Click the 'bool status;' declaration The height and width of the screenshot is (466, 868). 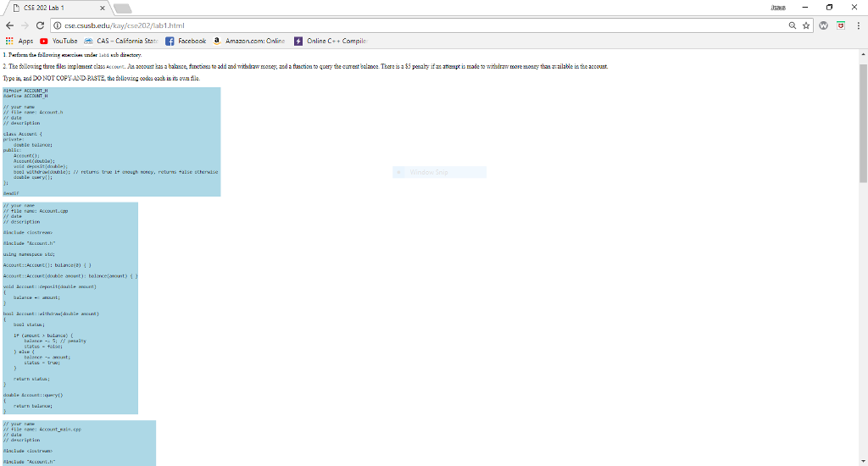[30, 325]
